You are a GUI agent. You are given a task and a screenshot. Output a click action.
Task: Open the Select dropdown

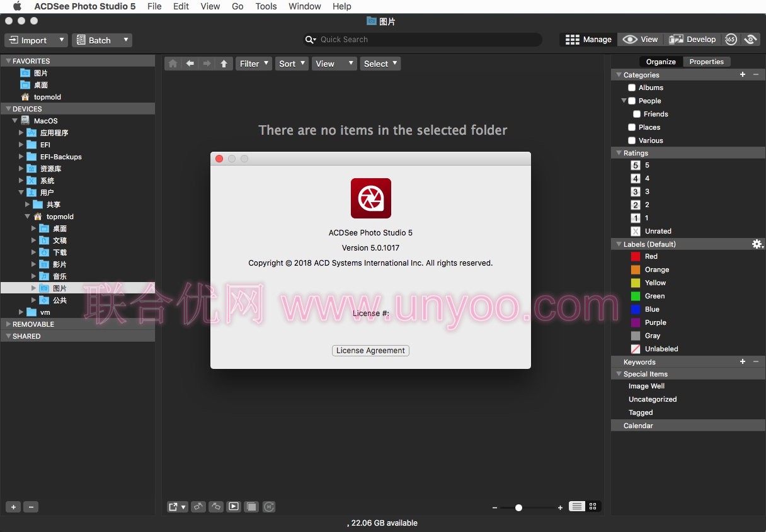pos(380,64)
